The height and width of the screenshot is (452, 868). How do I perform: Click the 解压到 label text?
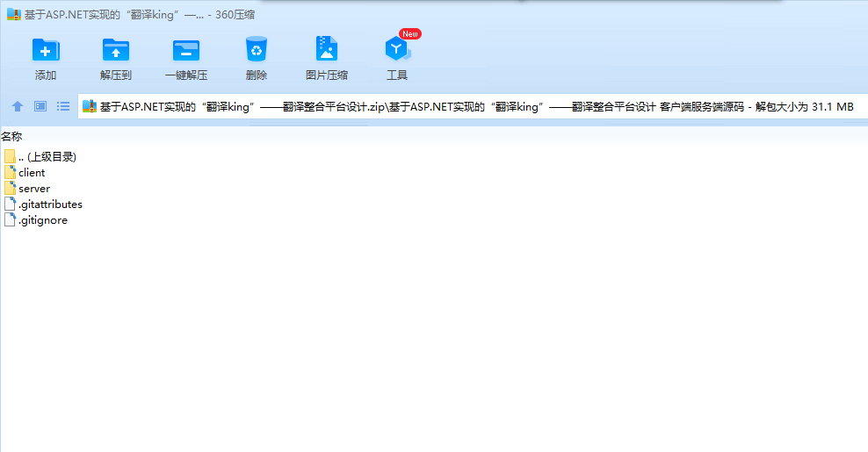pos(116,75)
